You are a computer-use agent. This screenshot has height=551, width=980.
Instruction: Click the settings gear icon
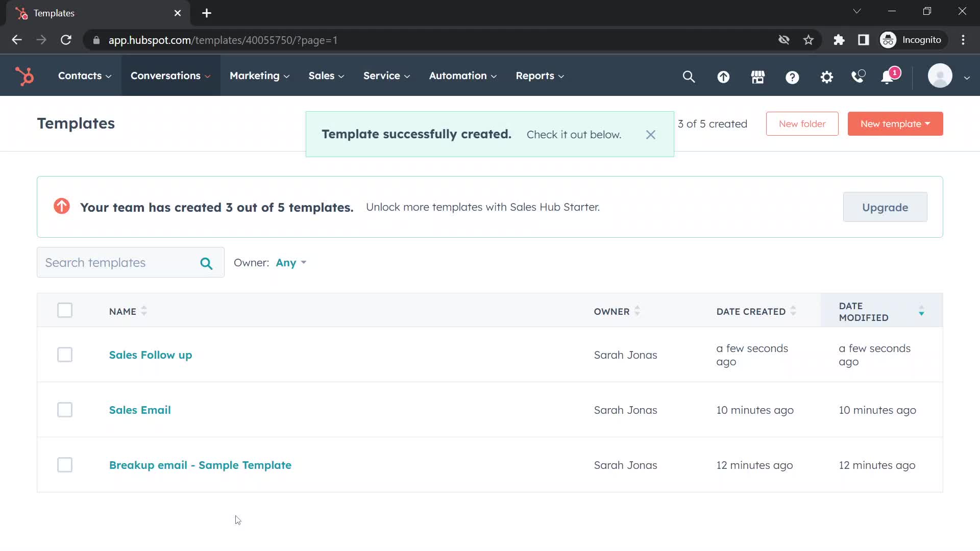tap(827, 76)
